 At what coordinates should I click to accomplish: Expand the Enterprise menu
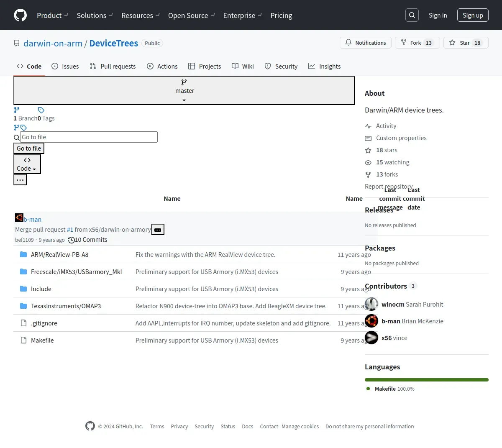coord(242,15)
